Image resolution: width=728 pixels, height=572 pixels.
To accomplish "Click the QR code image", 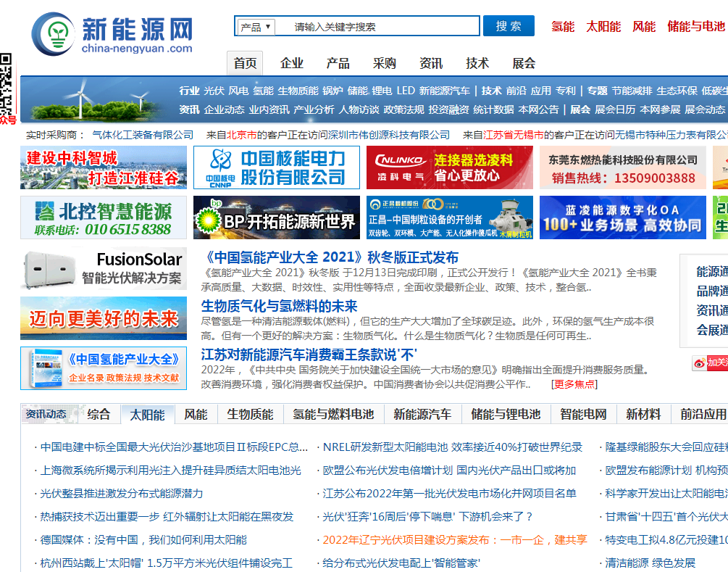I will click(6, 83).
